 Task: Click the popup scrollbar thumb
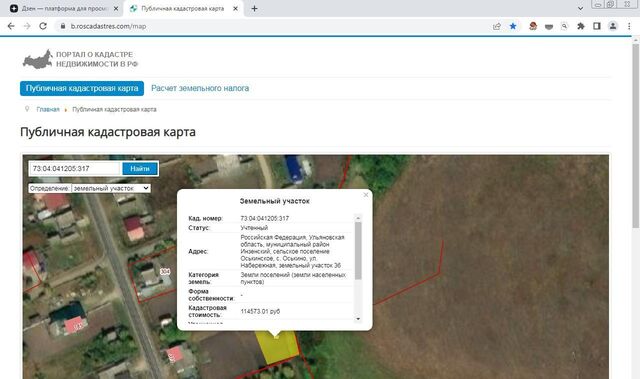pyautogui.click(x=358, y=250)
